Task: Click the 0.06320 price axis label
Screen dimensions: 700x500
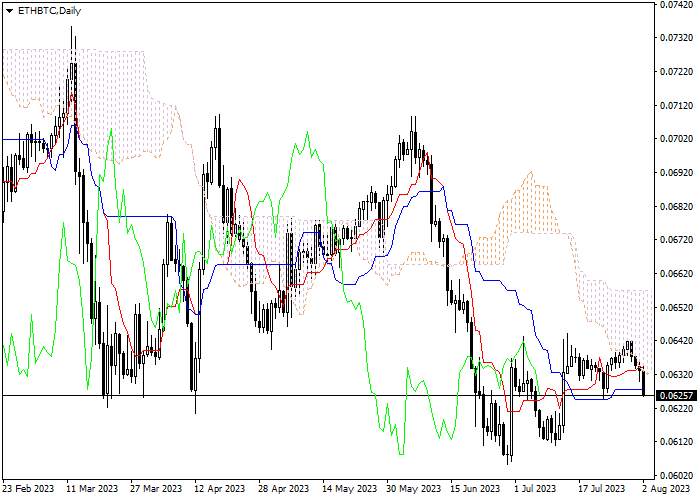Action: 677,374
